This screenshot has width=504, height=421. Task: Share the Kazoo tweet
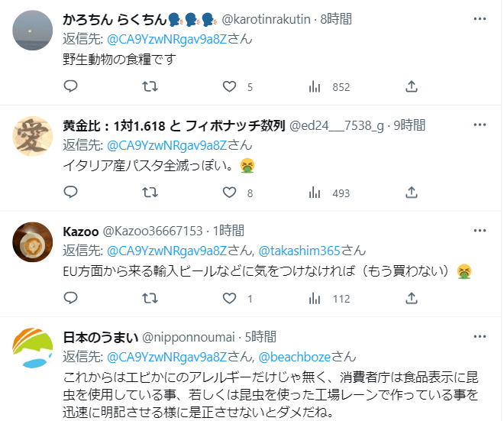pos(412,299)
